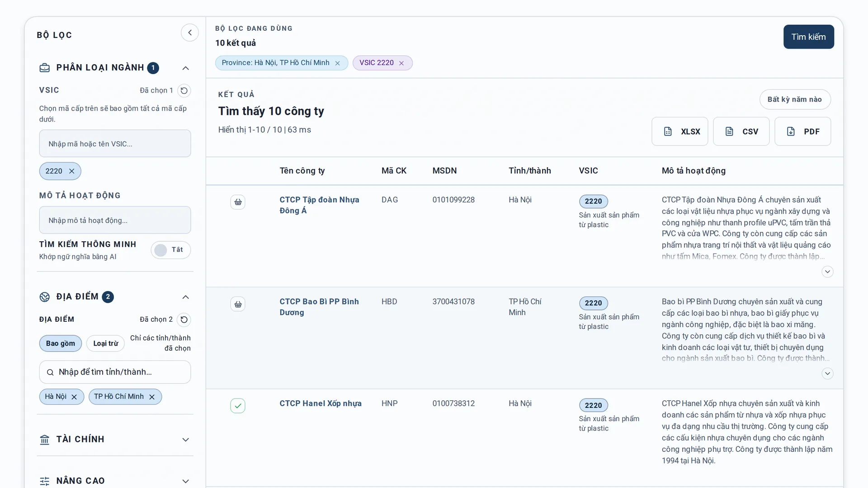
Task: Focus the VSIC code search field
Action: 115,144
